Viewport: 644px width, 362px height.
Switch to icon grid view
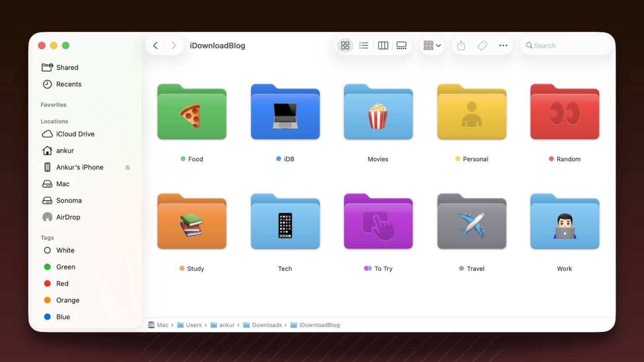[x=345, y=45]
